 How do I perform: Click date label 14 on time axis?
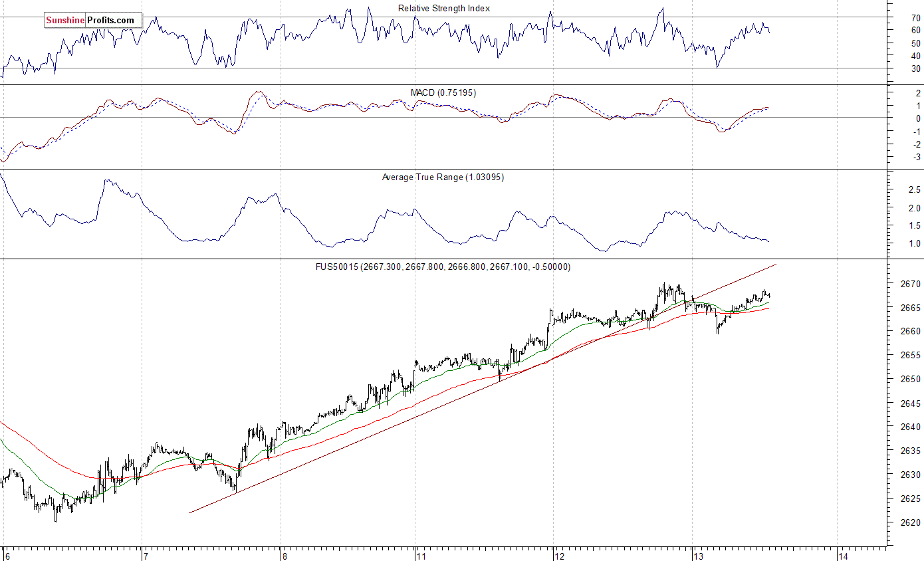(843, 556)
